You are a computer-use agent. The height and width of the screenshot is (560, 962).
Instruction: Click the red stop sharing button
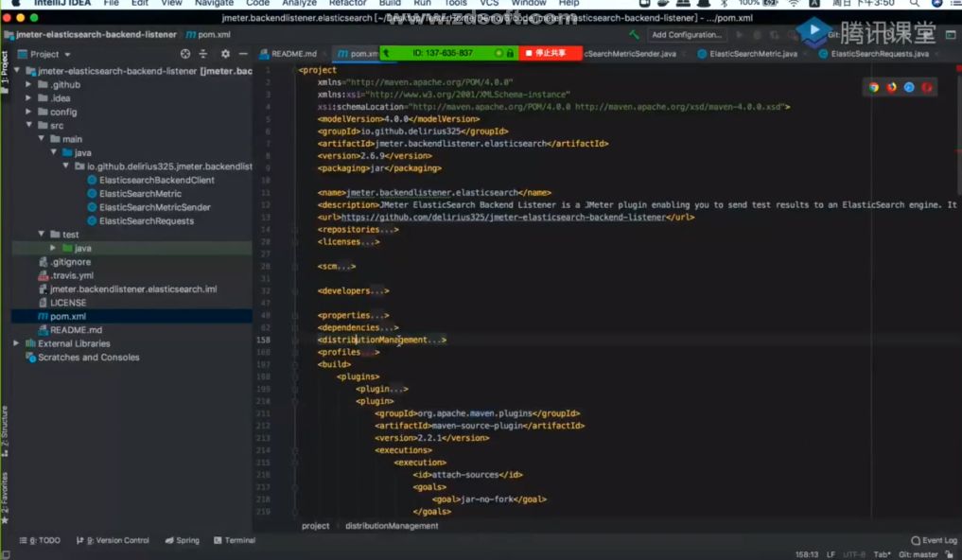click(550, 53)
